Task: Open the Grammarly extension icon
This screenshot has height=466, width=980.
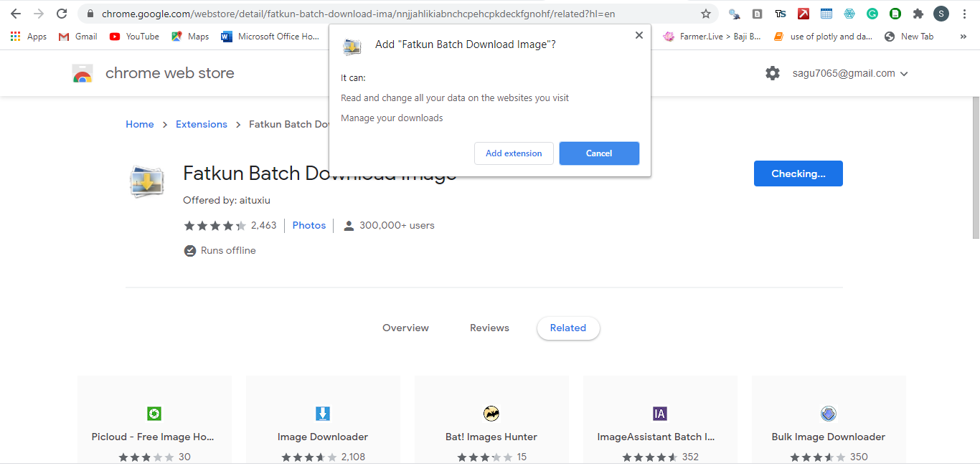Action: point(872,14)
